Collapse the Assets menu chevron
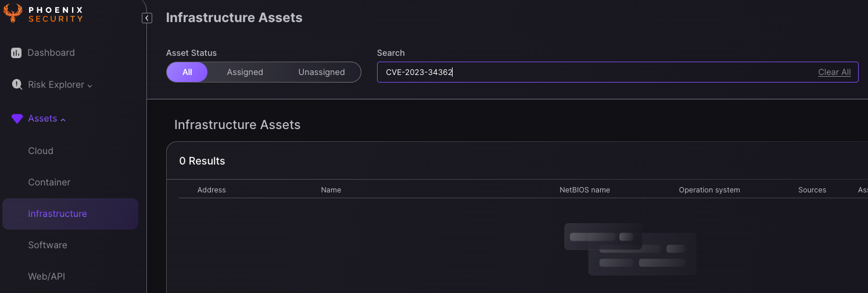 (63, 120)
